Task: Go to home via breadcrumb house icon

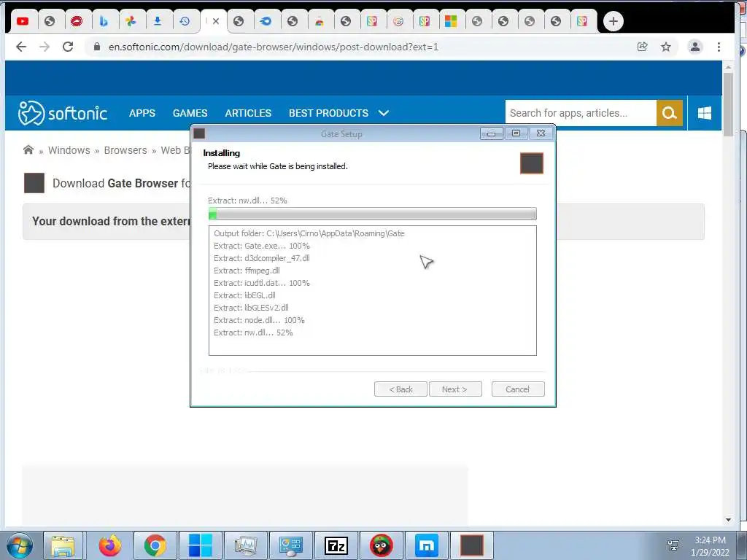Action: [28, 150]
